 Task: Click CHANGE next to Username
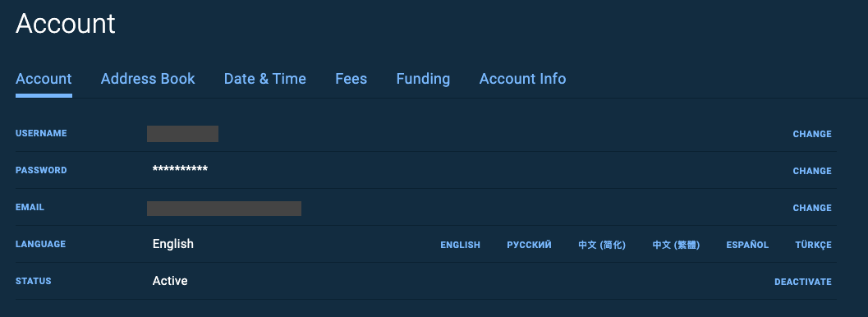click(812, 134)
